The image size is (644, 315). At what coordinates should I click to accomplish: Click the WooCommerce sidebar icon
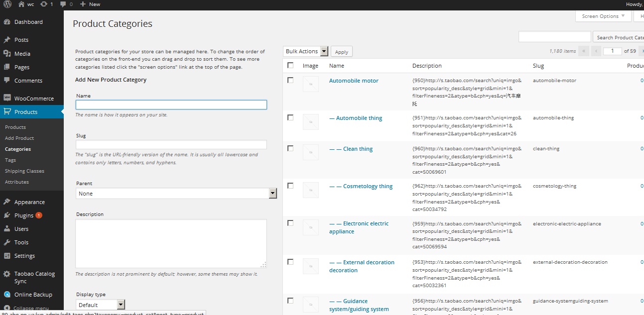click(7, 99)
